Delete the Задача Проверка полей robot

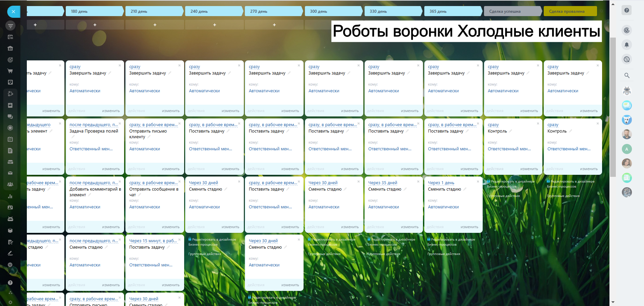pyautogui.click(x=120, y=123)
